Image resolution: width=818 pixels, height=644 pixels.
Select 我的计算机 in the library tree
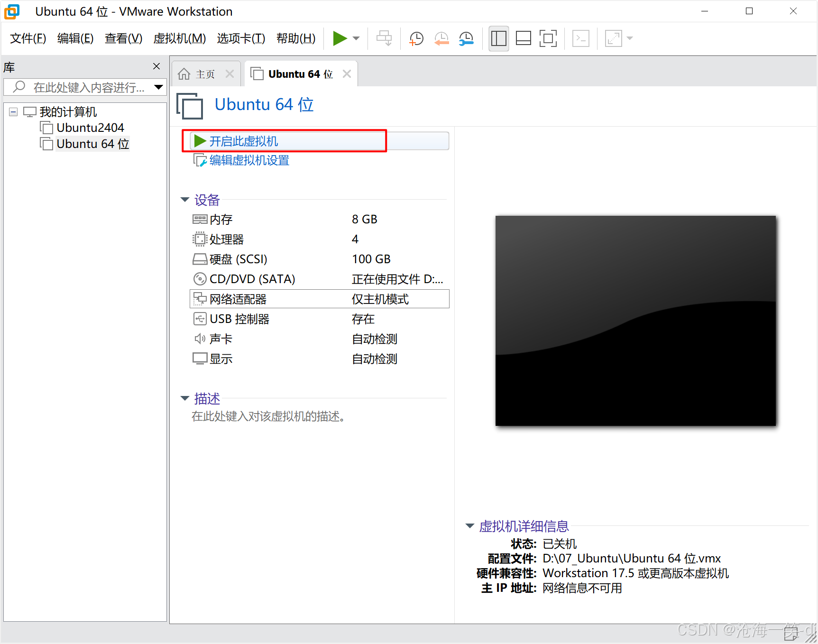pos(68,112)
